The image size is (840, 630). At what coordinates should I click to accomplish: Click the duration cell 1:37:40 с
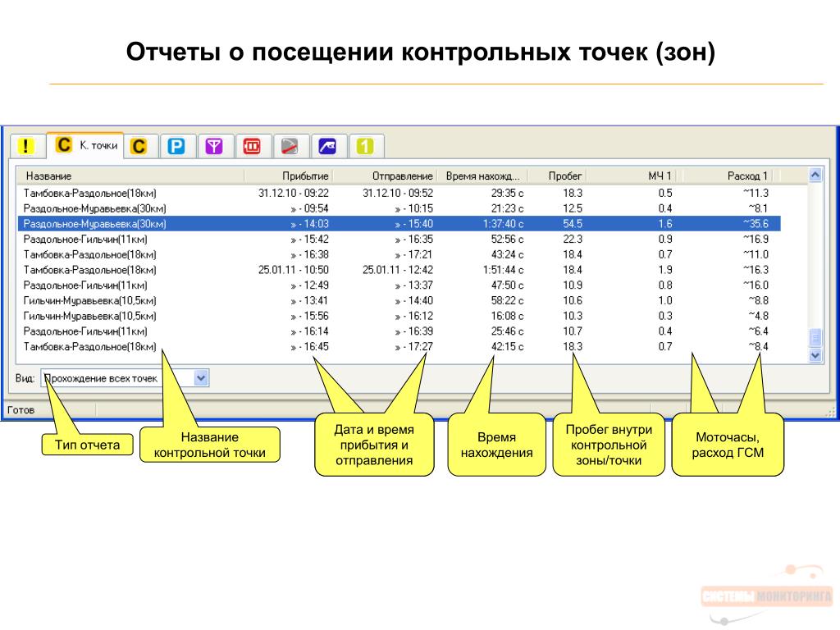click(x=503, y=223)
